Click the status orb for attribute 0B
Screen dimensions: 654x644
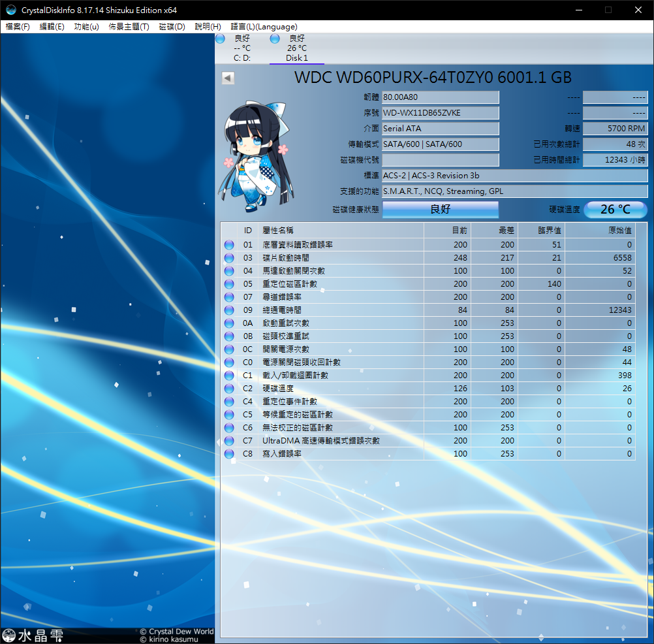click(229, 336)
